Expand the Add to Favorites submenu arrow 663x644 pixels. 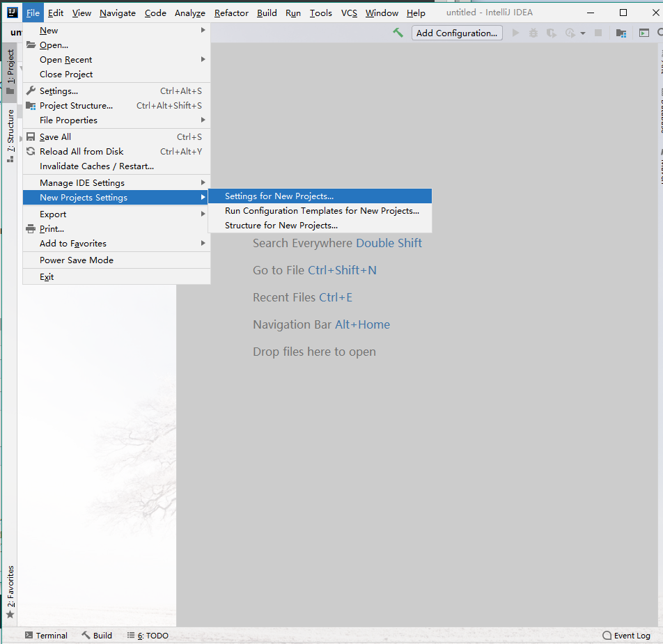point(203,243)
